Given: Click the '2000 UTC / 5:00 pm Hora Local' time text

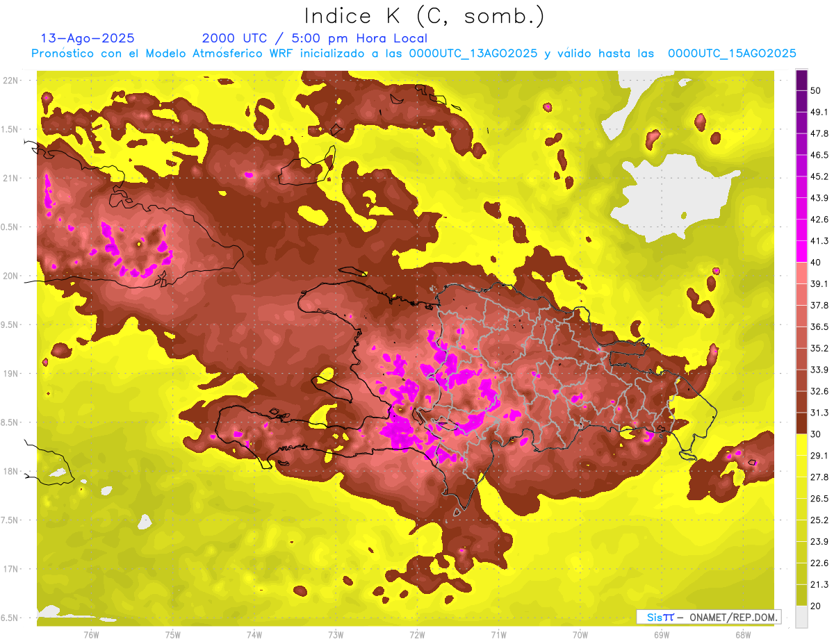Looking at the screenshot, I should click(314, 39).
